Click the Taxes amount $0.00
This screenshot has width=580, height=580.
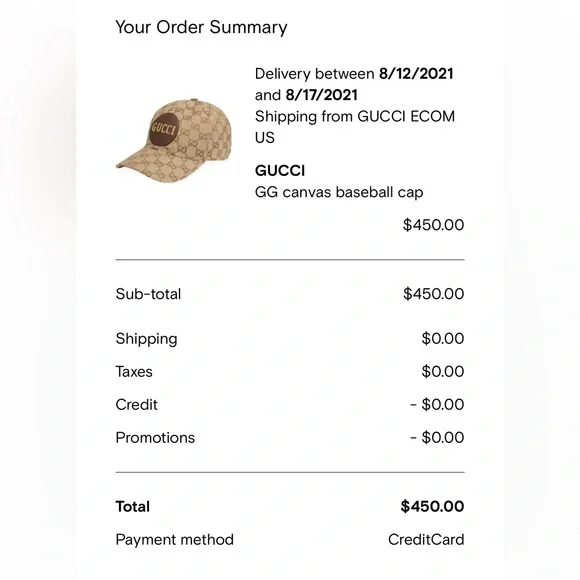point(442,371)
